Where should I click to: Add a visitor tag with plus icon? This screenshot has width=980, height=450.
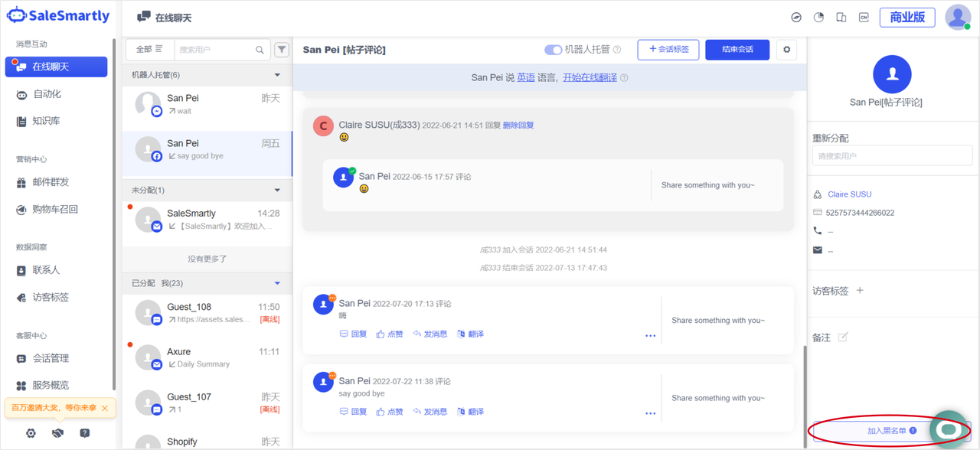click(860, 291)
